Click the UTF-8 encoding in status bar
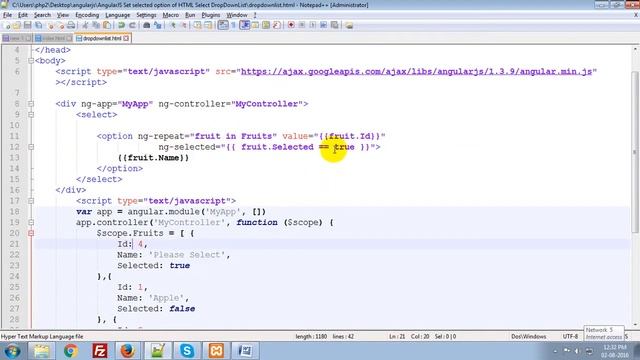This screenshot has height=360, width=640. tap(570, 337)
